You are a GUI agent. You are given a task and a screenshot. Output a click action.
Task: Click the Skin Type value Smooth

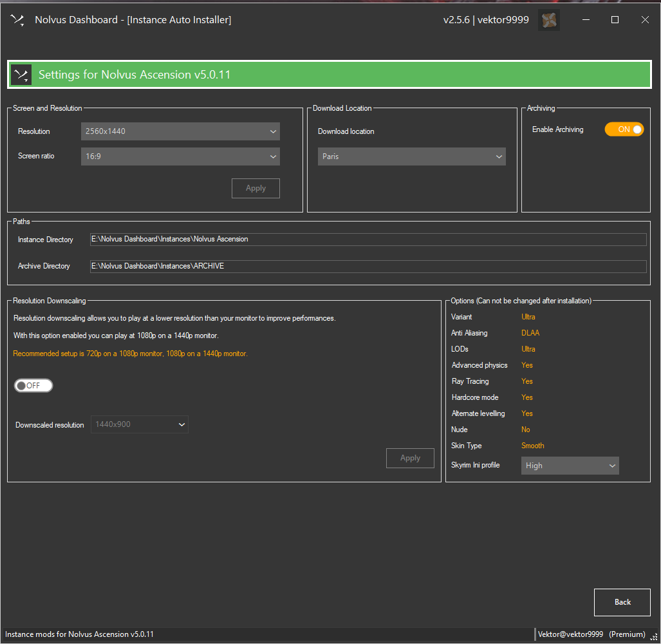pyautogui.click(x=533, y=446)
